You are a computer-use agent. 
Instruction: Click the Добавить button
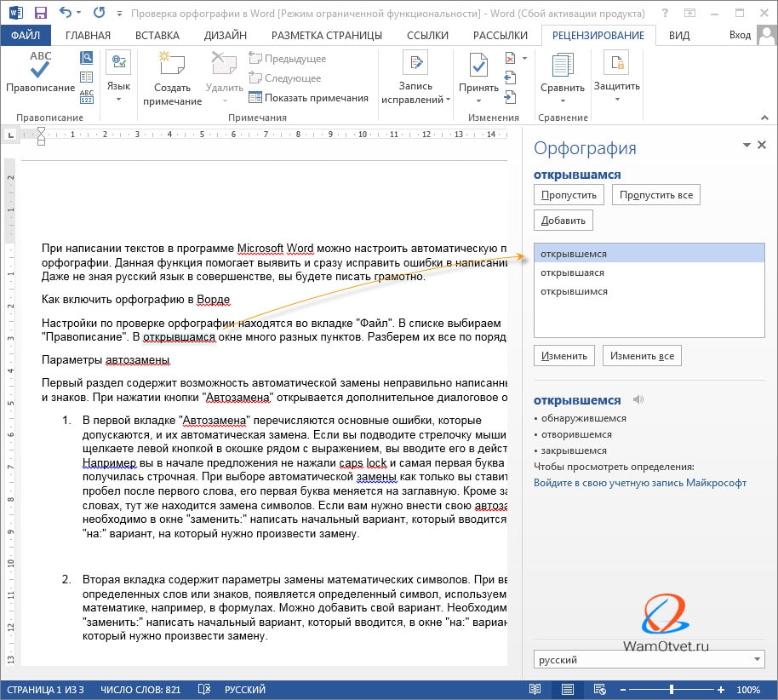[x=563, y=221]
